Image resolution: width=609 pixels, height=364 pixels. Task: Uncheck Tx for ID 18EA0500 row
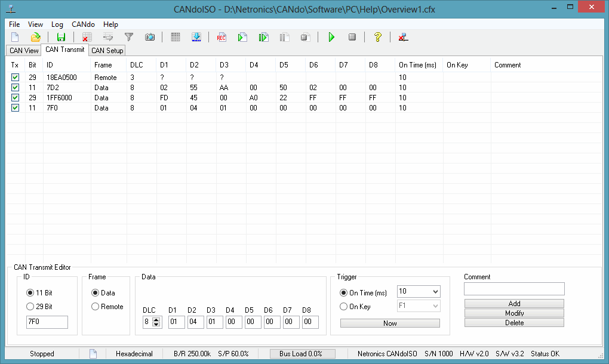[15, 77]
